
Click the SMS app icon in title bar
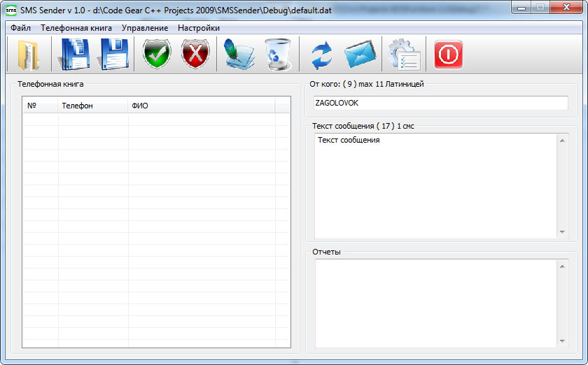(11, 10)
